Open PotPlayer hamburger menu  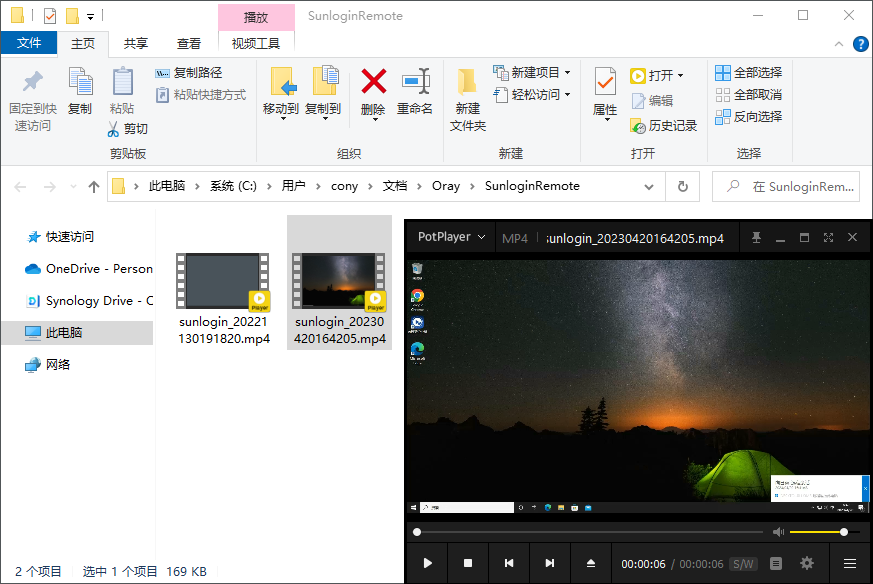coord(850,563)
